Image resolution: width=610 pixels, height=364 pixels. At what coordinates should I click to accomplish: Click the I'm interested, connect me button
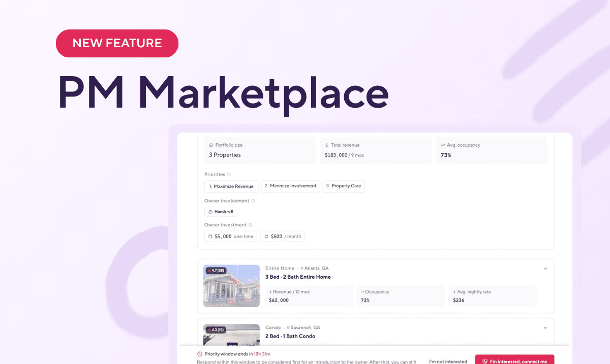(515, 360)
